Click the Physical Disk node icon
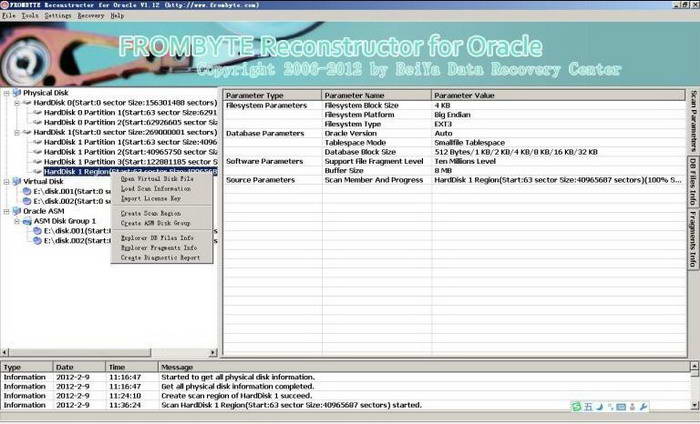The image size is (700, 424). (17, 92)
